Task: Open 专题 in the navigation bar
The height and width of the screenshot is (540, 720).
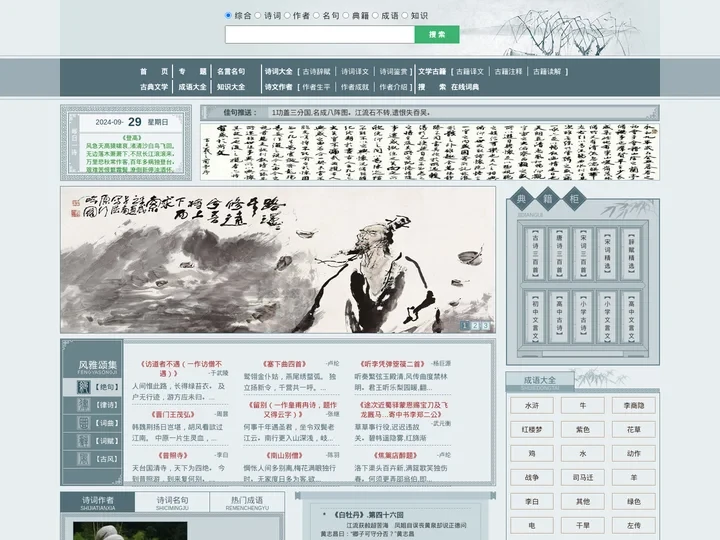Action: [x=192, y=71]
